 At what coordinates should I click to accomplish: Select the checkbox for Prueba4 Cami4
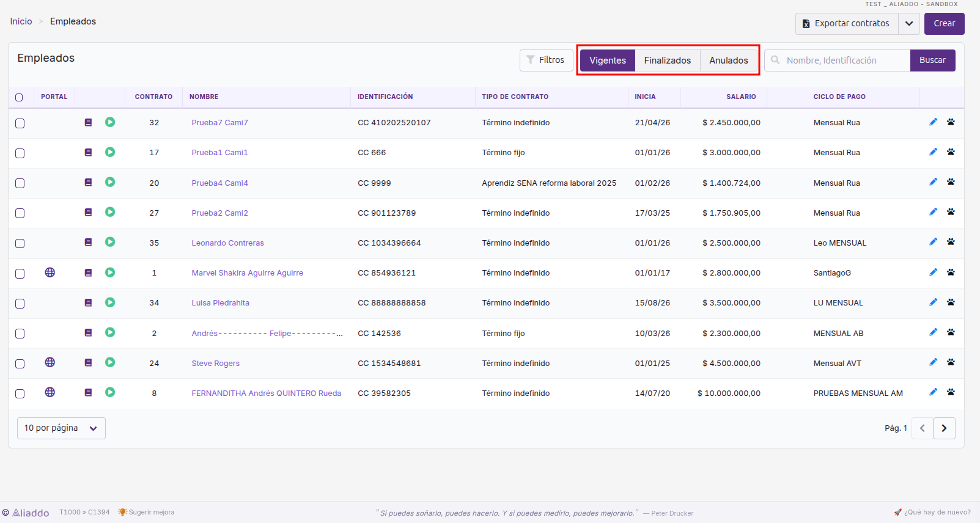[20, 183]
